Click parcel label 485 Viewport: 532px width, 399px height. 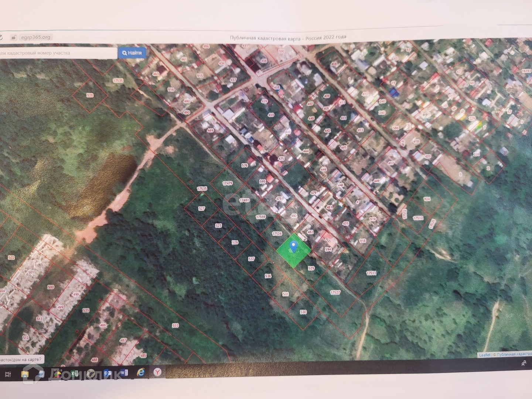[x=143, y=355]
